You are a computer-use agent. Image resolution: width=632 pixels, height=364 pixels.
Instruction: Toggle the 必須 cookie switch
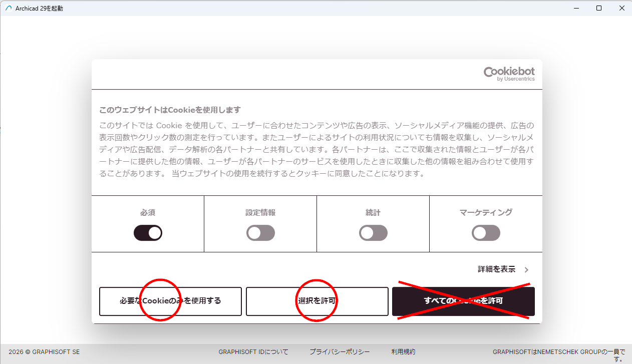pos(148,233)
